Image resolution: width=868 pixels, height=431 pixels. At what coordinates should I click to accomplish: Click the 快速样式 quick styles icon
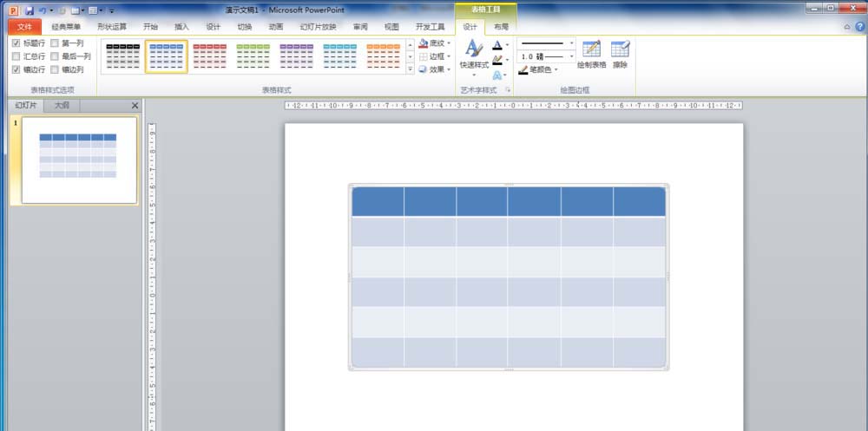pos(474,49)
